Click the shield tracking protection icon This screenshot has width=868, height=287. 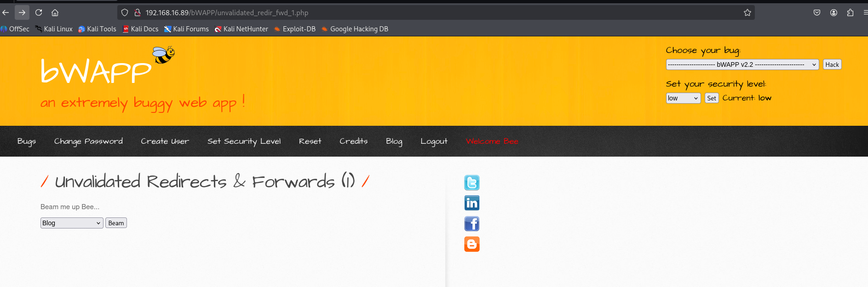(x=124, y=12)
